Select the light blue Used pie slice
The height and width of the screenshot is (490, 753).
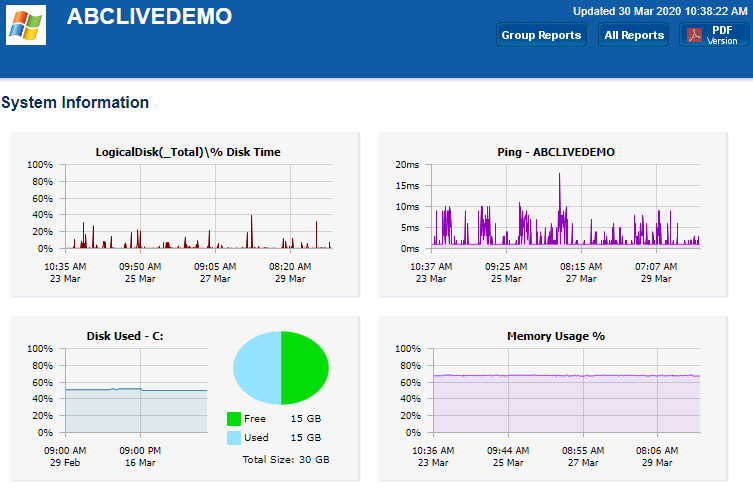click(257, 368)
